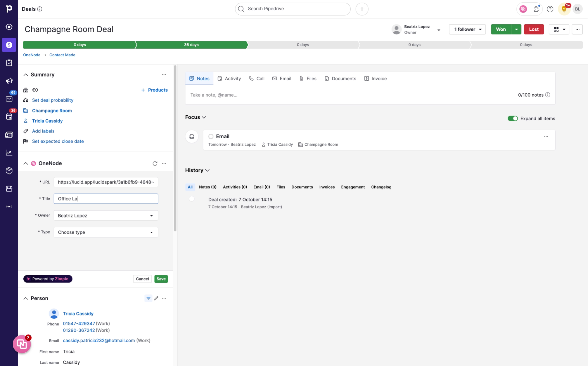This screenshot has width=588, height=366.
Task: Toggle the Email activity completion circle
Action: pos(211,136)
